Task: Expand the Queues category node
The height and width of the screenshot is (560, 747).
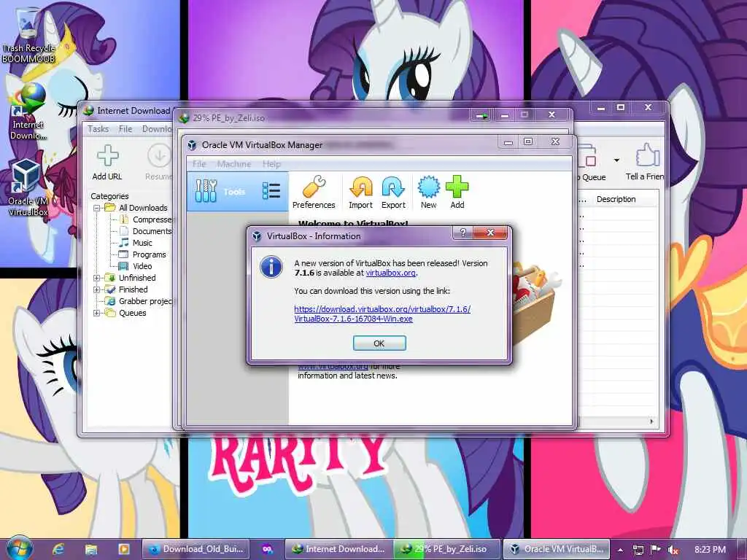Action: click(x=97, y=314)
